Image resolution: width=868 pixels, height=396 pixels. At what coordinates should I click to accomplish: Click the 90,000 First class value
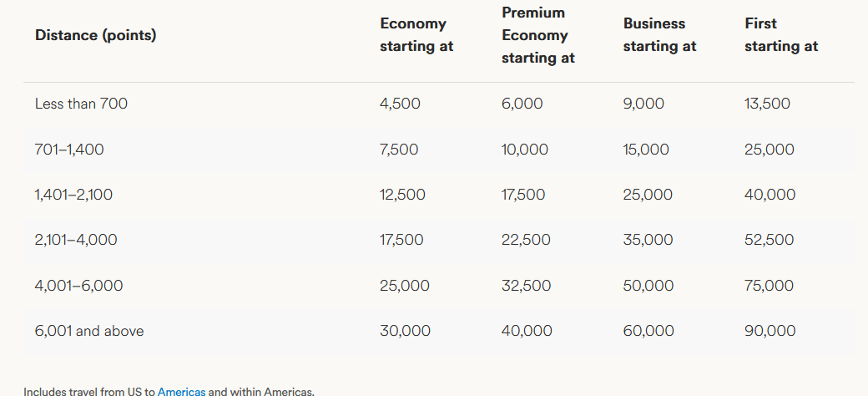point(770,331)
